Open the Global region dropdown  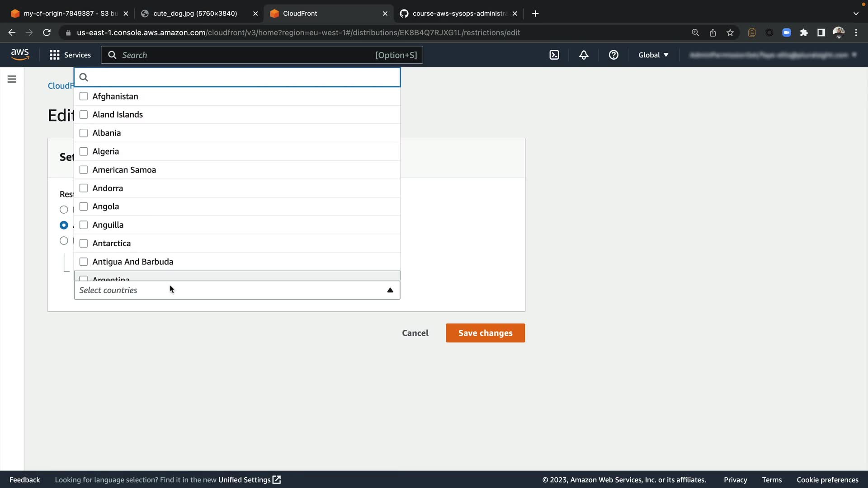(653, 55)
